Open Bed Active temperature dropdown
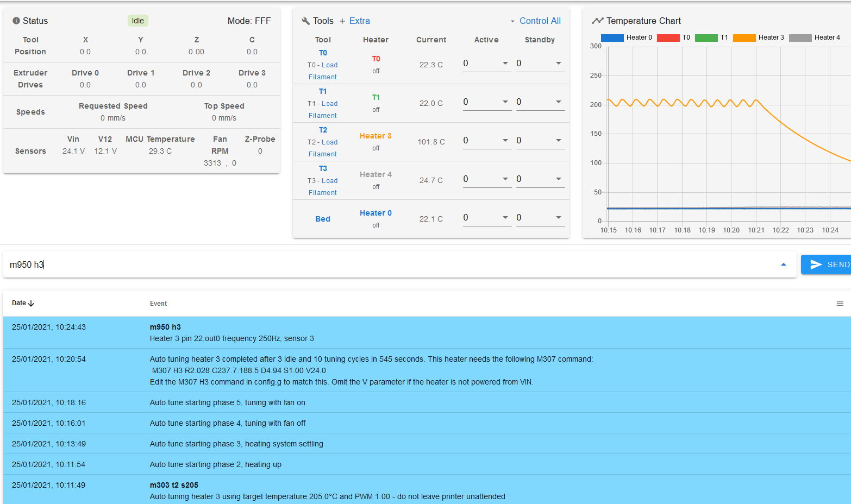This screenshot has width=851, height=504. 505,218
